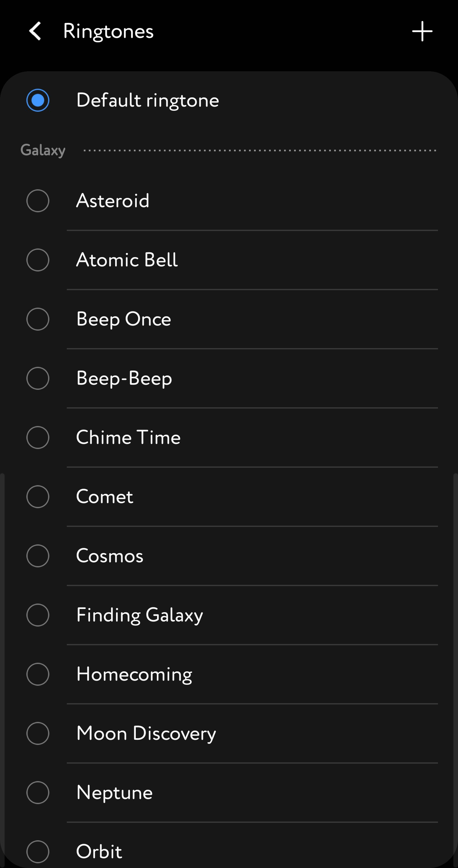Choose the Atomic Bell radio button
The image size is (458, 868).
38,260
